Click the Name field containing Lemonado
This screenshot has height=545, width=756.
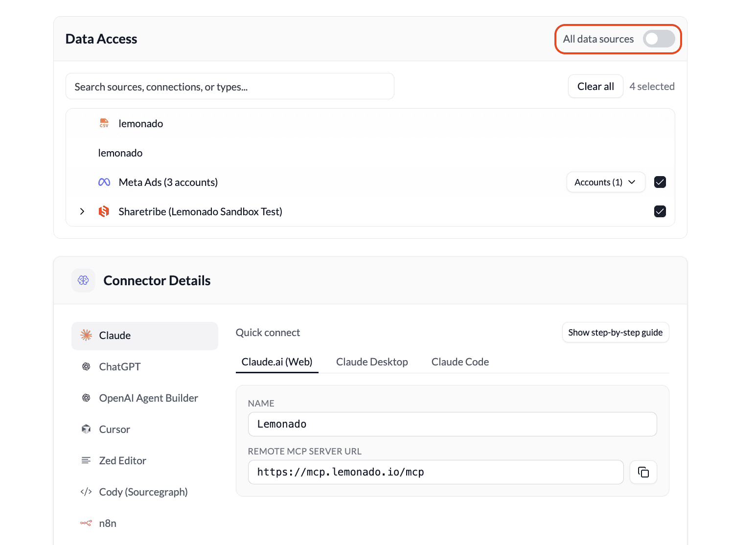click(x=452, y=424)
